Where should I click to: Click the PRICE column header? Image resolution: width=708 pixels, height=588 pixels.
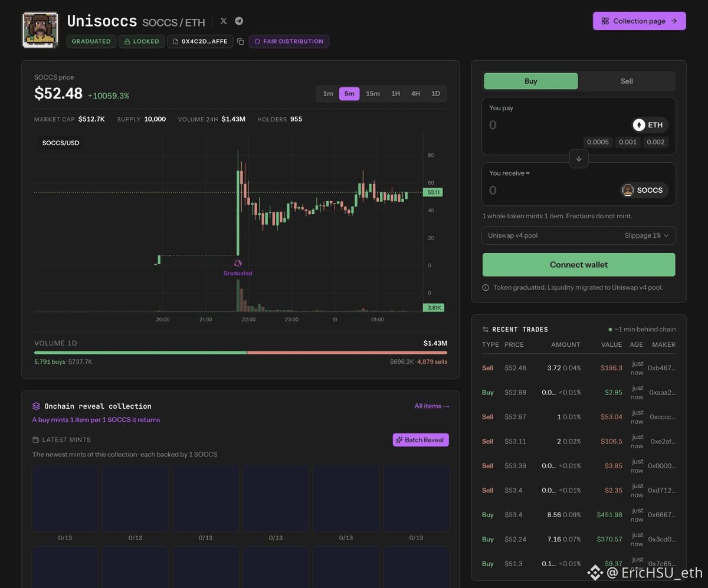[x=514, y=344]
